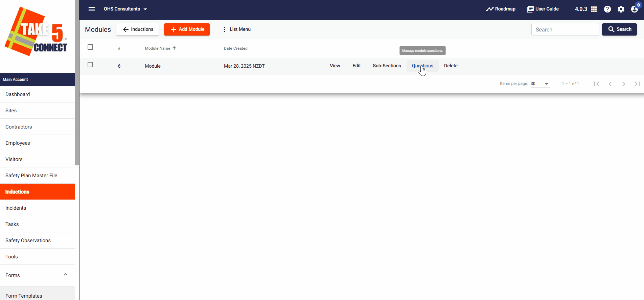Select all modules checkbox in header
The height and width of the screenshot is (300, 644).
(90, 47)
